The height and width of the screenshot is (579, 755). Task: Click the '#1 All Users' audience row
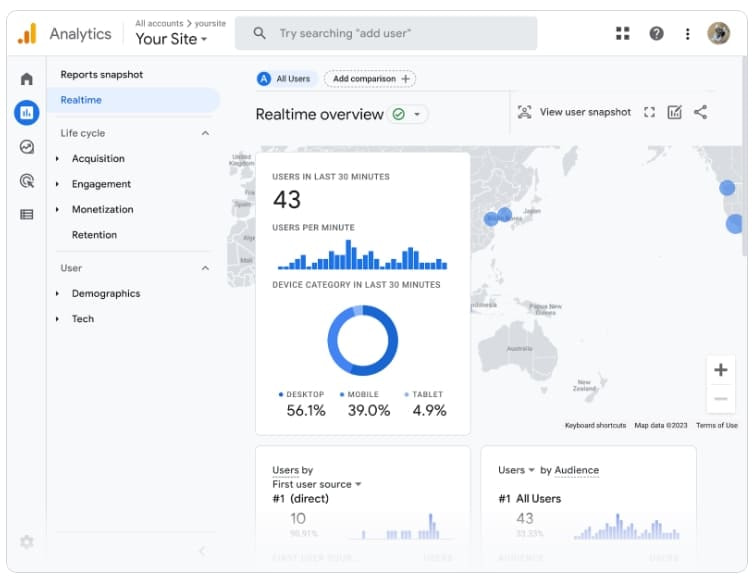pos(530,499)
